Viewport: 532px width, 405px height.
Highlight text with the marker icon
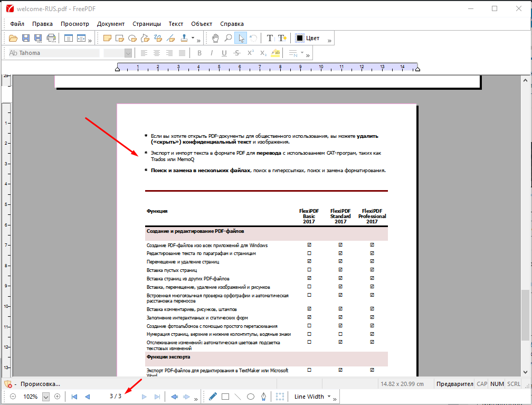[276, 53]
